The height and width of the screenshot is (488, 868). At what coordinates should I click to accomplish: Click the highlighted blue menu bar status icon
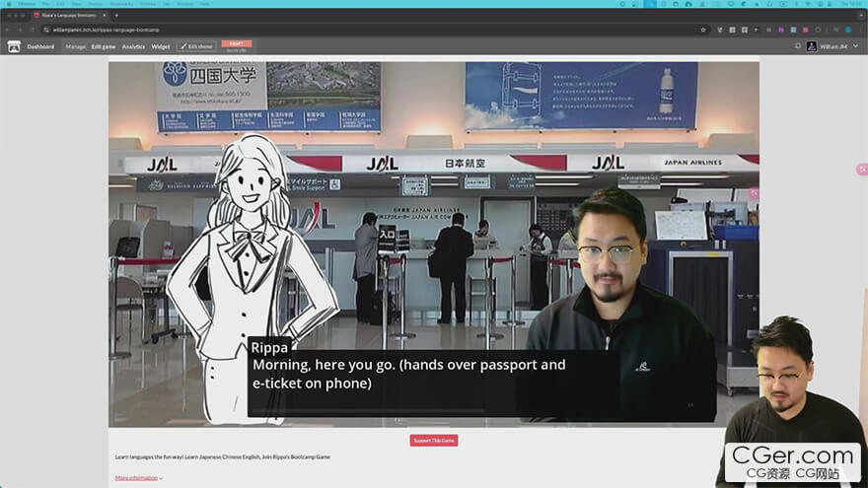(650, 4)
